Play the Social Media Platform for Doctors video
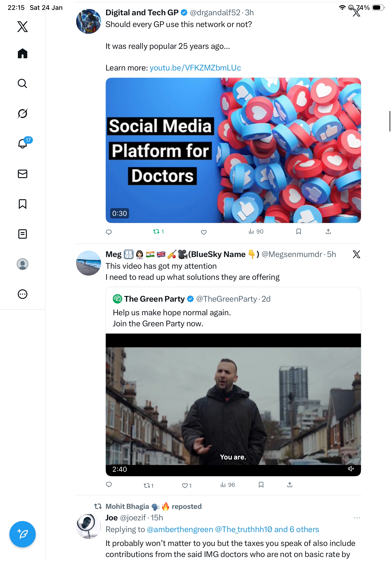The image size is (392, 561). click(233, 150)
